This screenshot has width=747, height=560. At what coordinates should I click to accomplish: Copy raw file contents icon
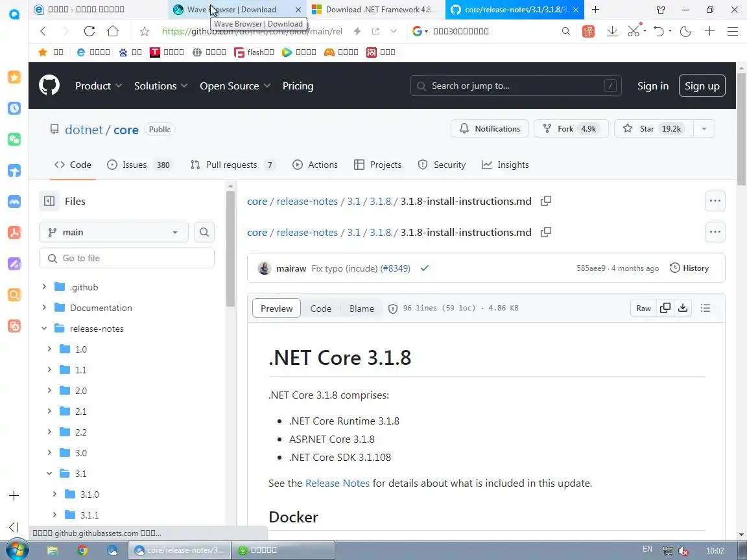[x=665, y=308]
